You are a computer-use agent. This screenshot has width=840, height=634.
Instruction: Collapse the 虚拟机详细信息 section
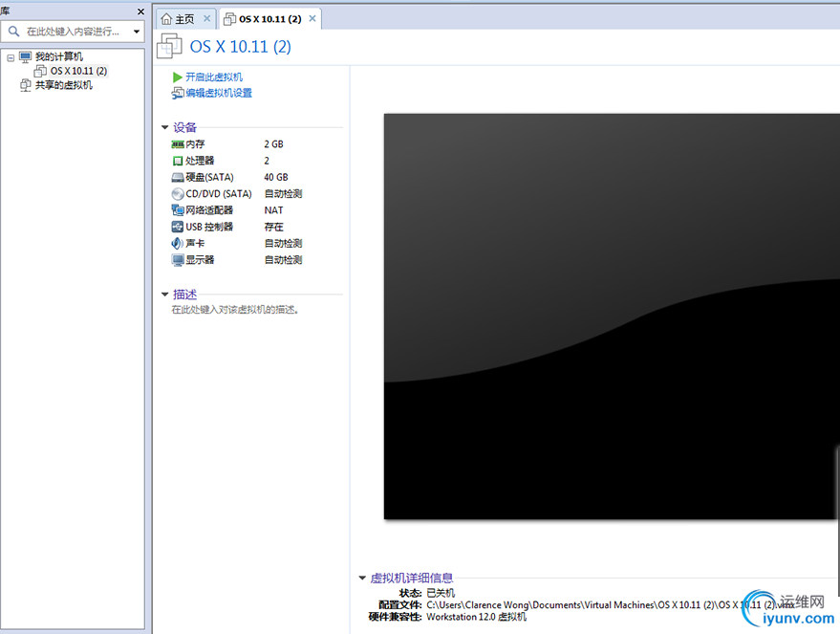tap(361, 578)
